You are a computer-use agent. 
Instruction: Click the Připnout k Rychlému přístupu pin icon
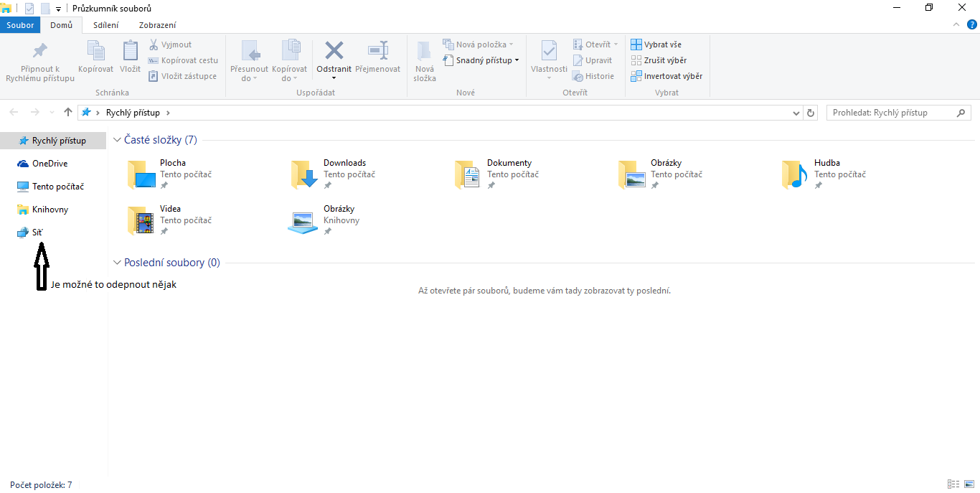click(x=40, y=51)
